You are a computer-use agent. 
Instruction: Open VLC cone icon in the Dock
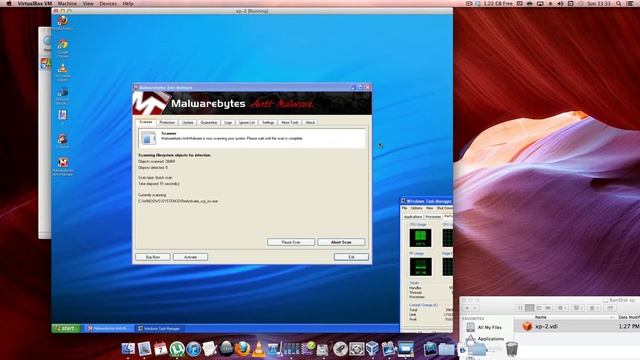coord(258,349)
